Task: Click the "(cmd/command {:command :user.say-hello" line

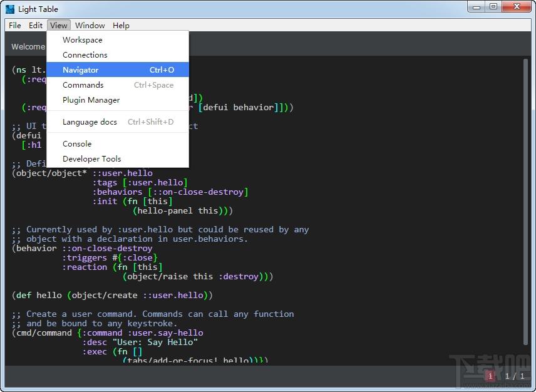Action: click(x=107, y=333)
